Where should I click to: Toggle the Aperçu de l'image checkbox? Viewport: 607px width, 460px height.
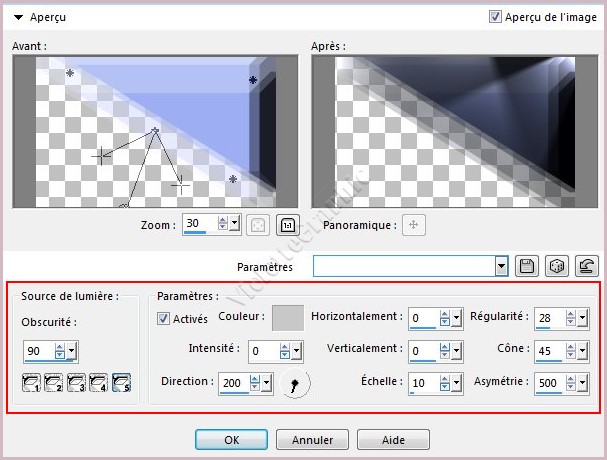click(x=495, y=17)
